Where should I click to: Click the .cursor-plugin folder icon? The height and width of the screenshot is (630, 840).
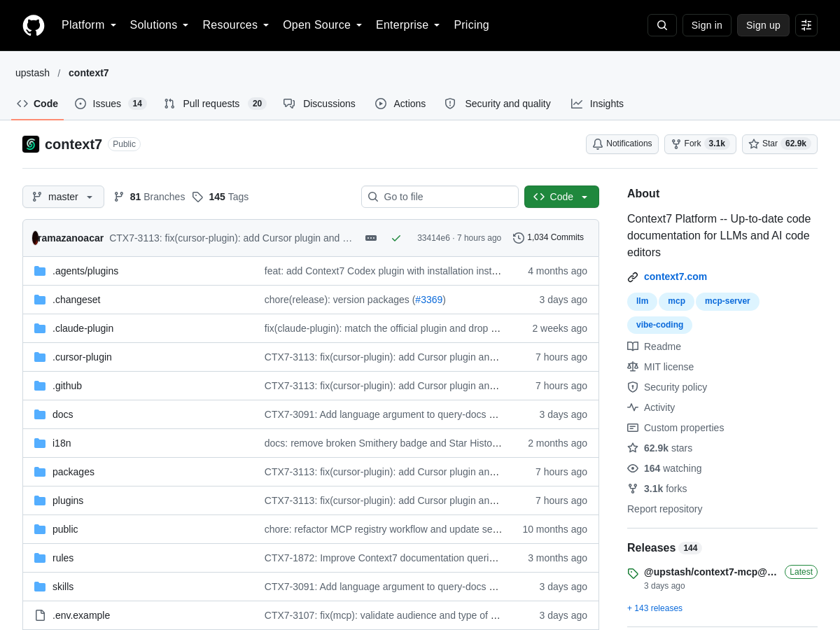(x=40, y=357)
